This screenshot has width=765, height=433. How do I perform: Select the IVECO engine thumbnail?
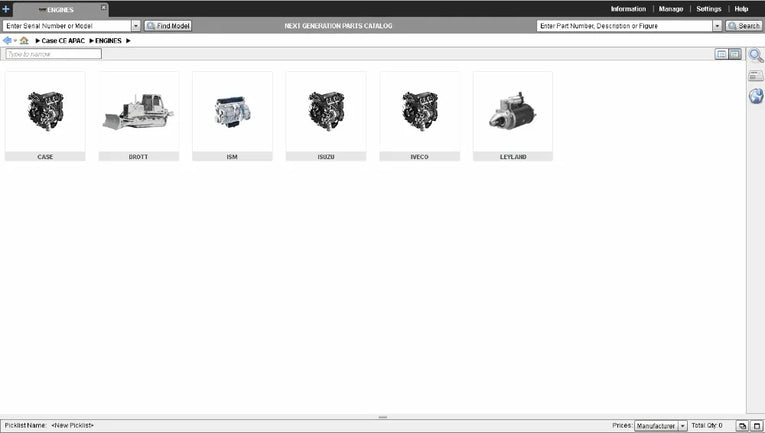419,115
